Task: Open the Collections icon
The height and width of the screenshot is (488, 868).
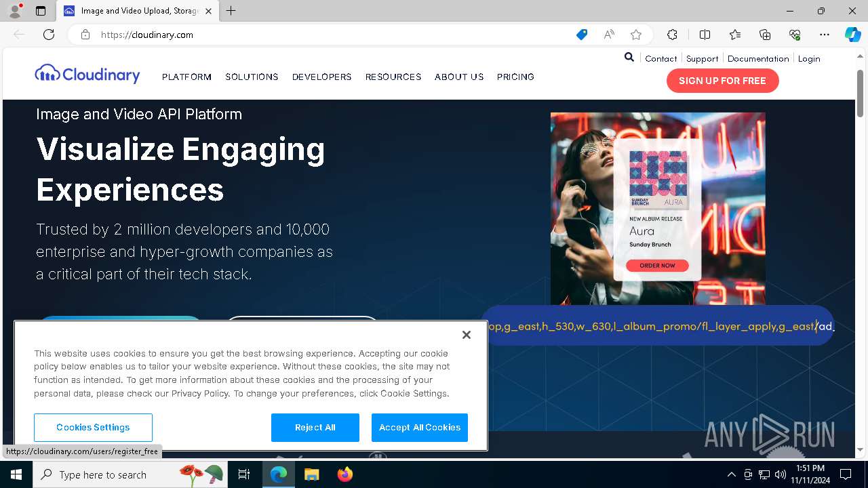Action: (x=765, y=35)
